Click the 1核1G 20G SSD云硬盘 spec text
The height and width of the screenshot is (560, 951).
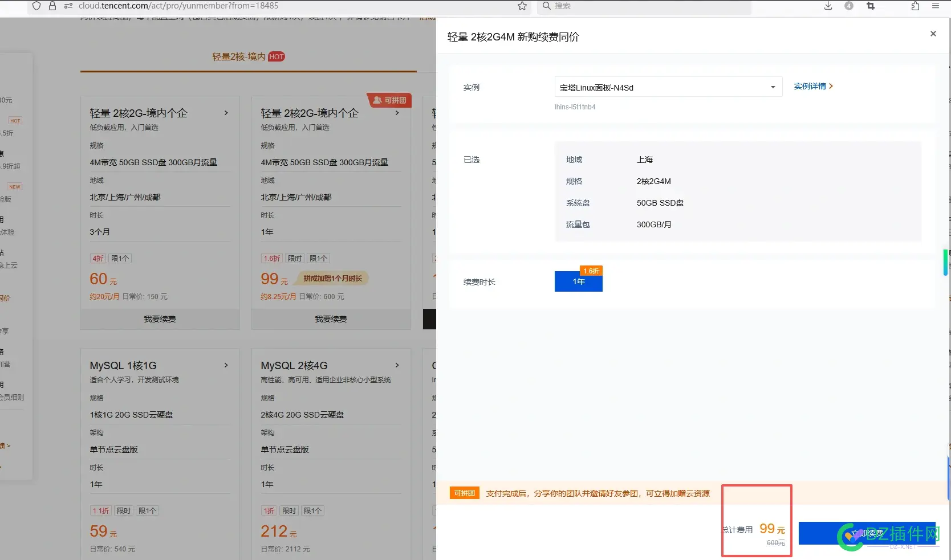tap(131, 415)
